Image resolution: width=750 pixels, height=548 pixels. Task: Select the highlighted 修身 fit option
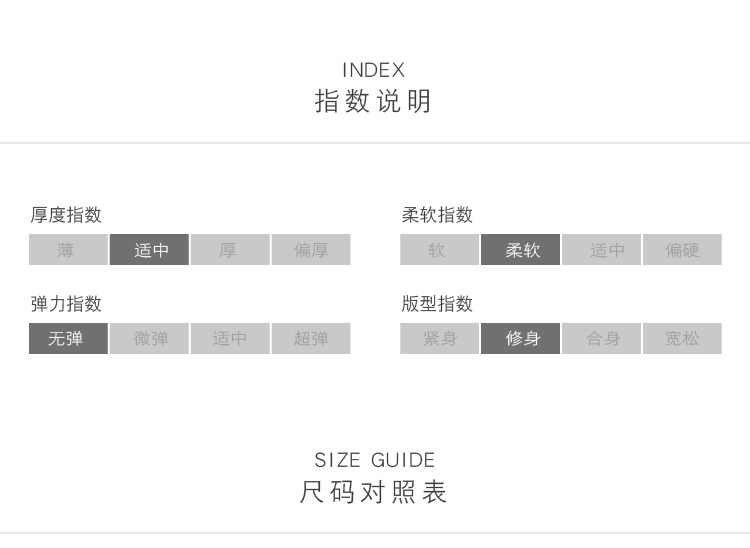click(x=520, y=339)
